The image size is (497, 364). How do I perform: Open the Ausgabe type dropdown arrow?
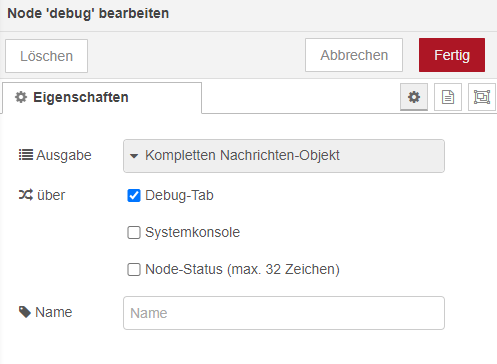coord(134,156)
